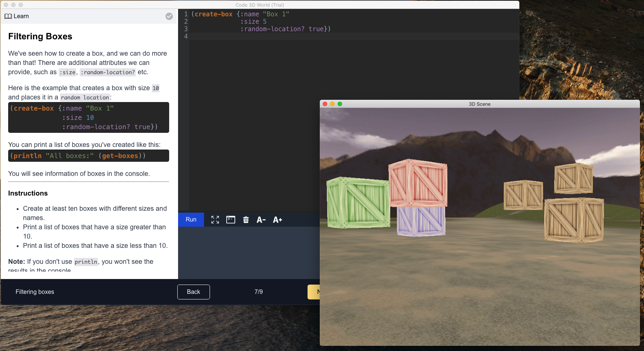
Task: Click the :size inline code snippet
Action: coord(67,72)
